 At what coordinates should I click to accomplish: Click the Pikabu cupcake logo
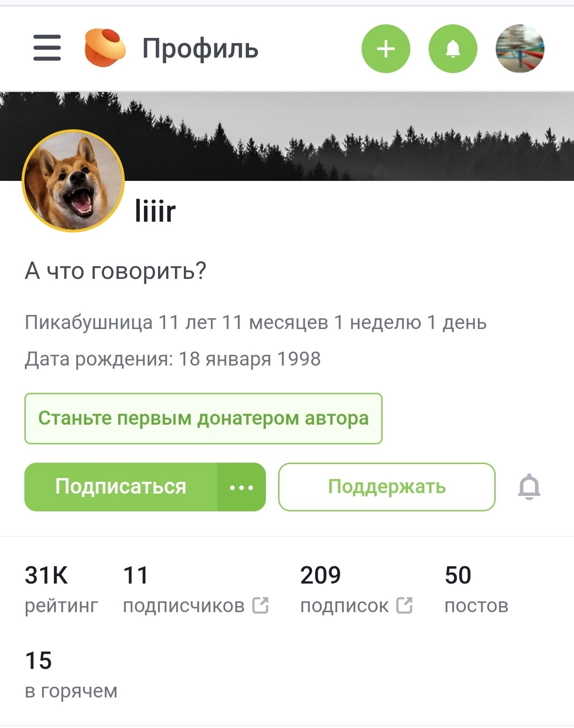tap(105, 47)
